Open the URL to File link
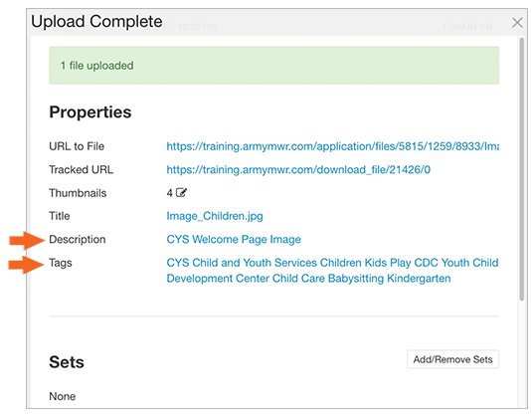 pos(332,146)
